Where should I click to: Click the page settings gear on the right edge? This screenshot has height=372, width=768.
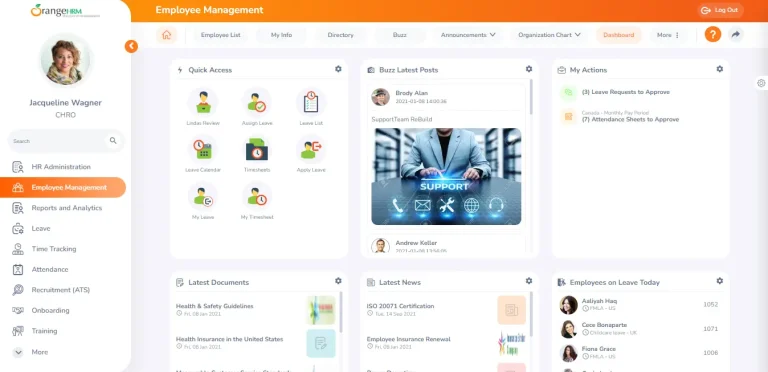point(761,83)
